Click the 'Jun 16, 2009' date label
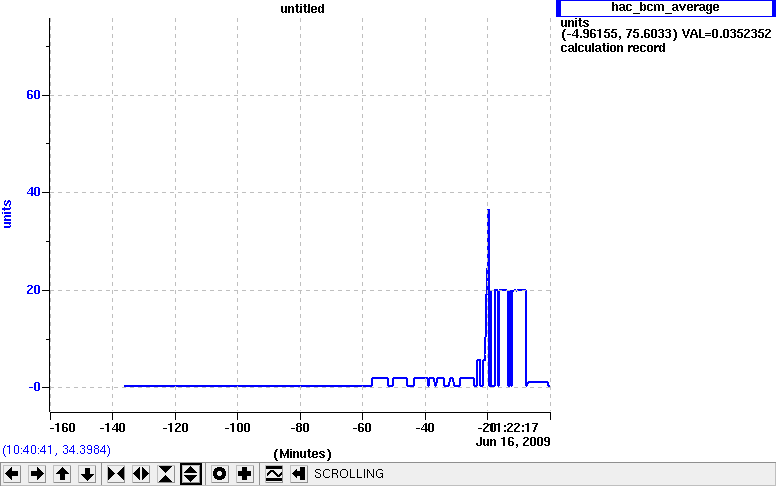The width and height of the screenshot is (776, 486). pos(513,441)
